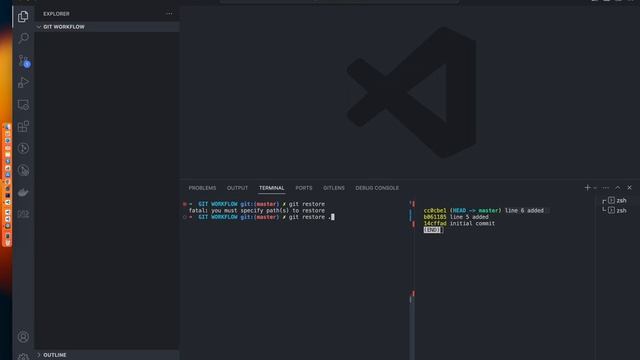Select the TERMINAL tab

coord(271,188)
